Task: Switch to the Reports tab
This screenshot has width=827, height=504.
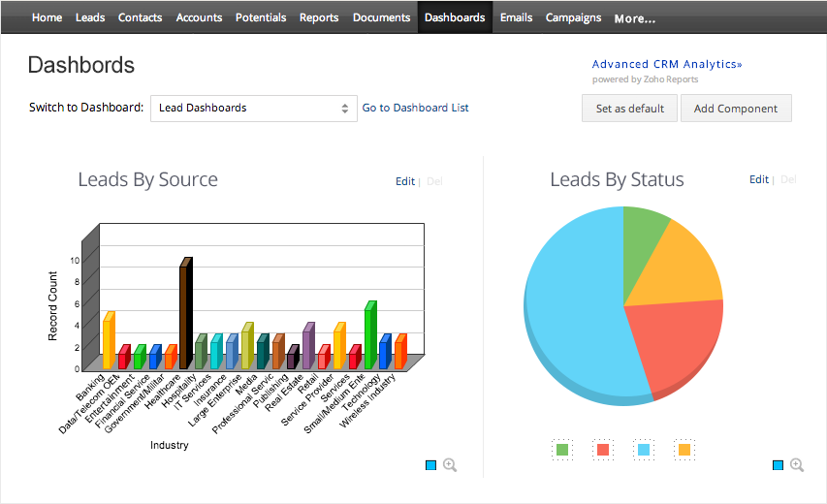Action: click(319, 17)
